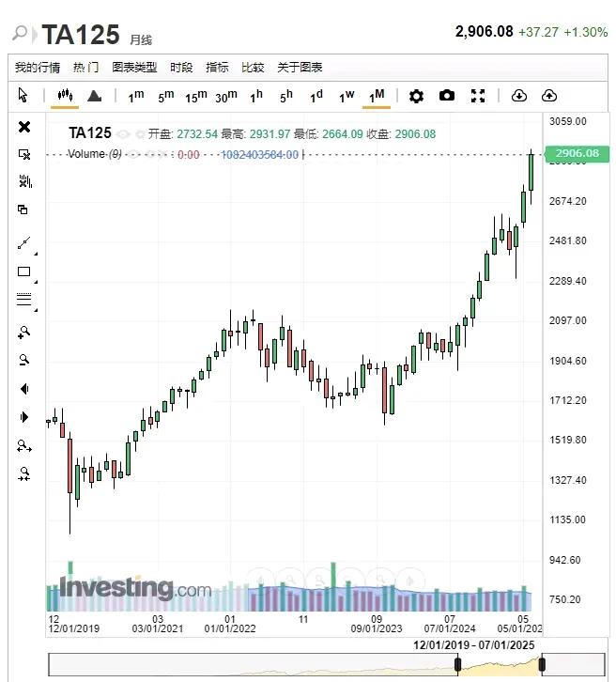616x682 pixels.
Task: Set timeframe to 5h
Action: (x=286, y=96)
